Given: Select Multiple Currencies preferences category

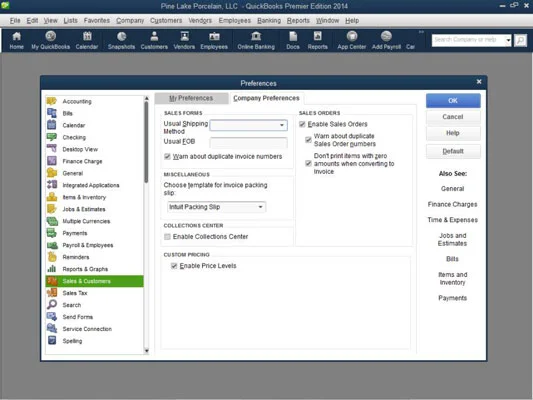Looking at the screenshot, I should tap(94, 221).
